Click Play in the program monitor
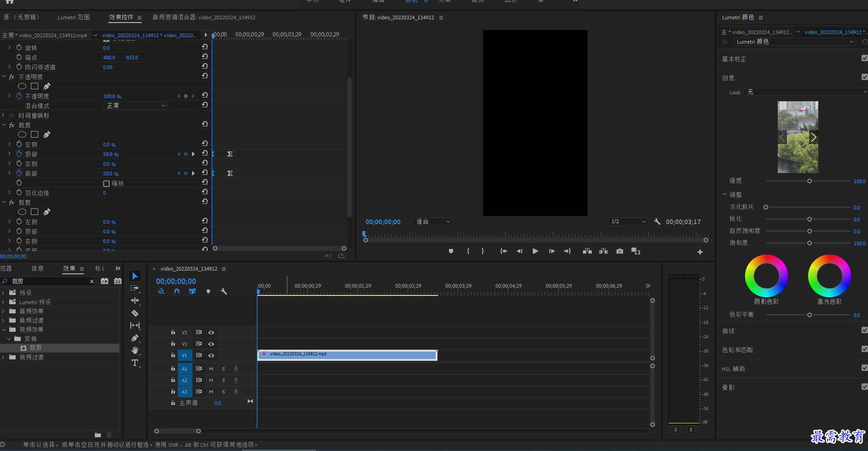Viewport: 868px width, 451px height. pos(535,251)
